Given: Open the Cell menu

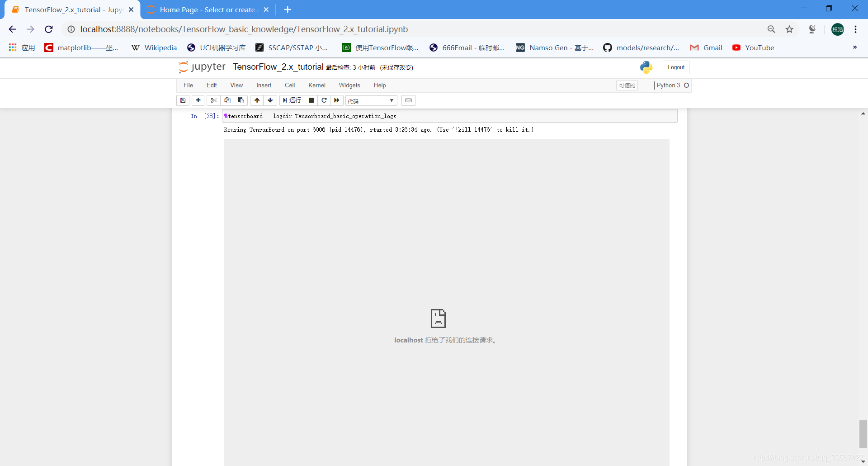Looking at the screenshot, I should pyautogui.click(x=290, y=86).
